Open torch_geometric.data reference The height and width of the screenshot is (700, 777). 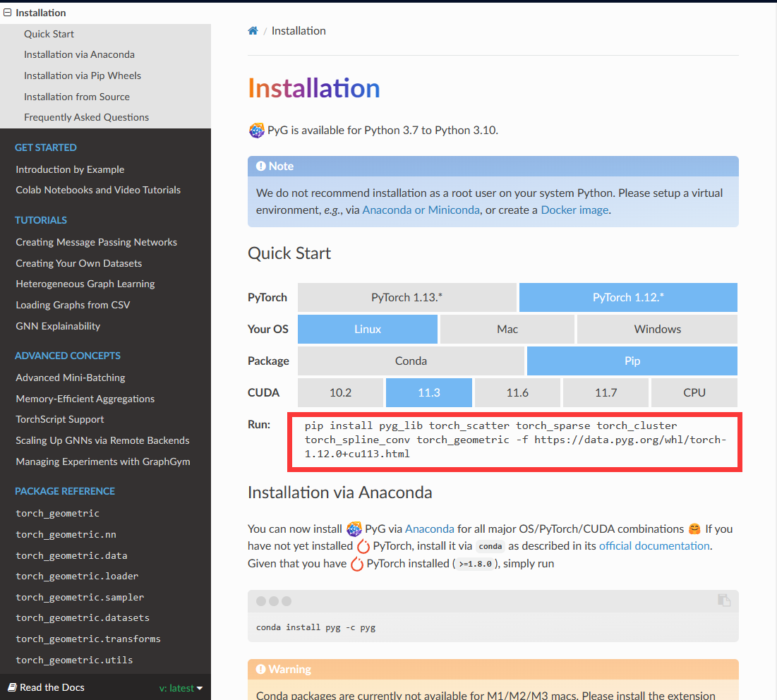coord(71,555)
